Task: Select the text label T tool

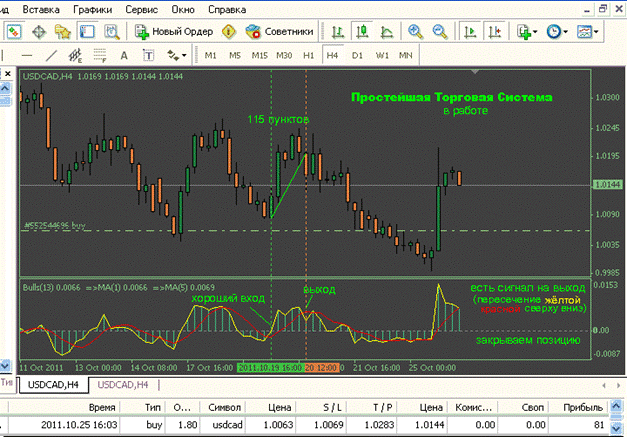Action: pyautogui.click(x=148, y=56)
